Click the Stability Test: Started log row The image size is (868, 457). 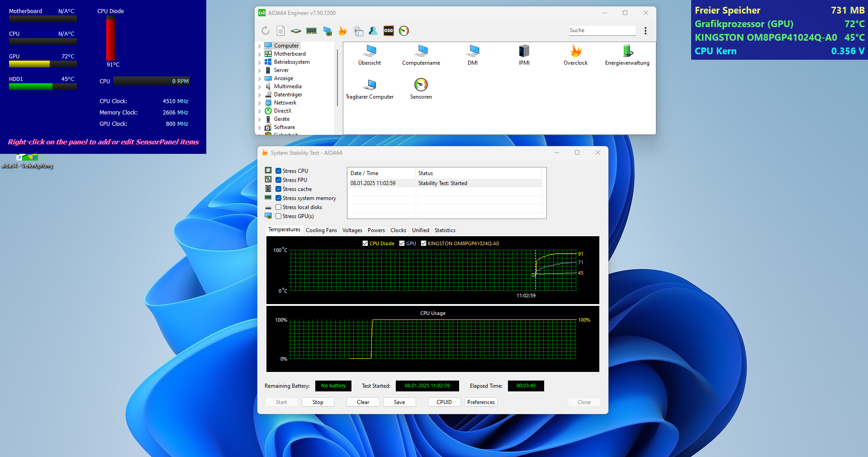tap(444, 183)
